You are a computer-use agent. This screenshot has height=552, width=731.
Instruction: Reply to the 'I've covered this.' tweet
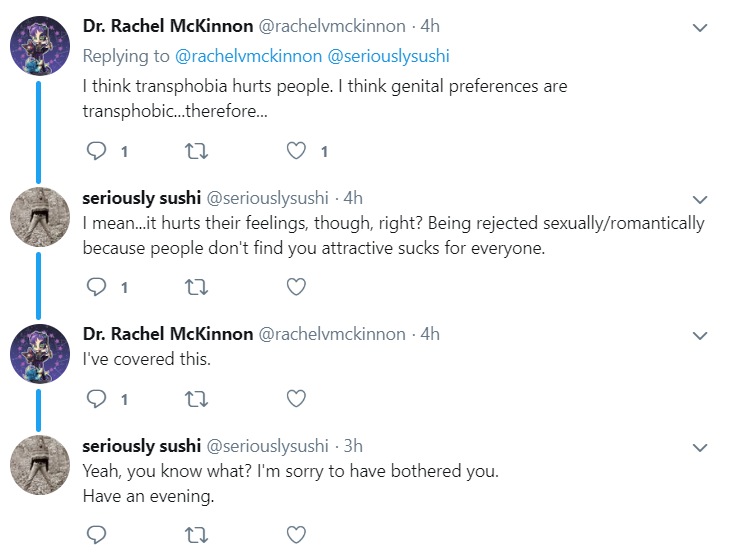coord(97,399)
